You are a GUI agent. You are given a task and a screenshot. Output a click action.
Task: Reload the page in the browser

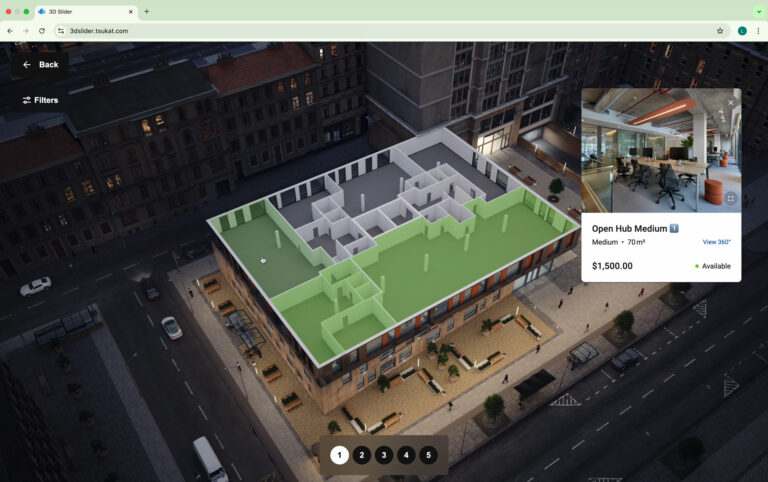42,31
